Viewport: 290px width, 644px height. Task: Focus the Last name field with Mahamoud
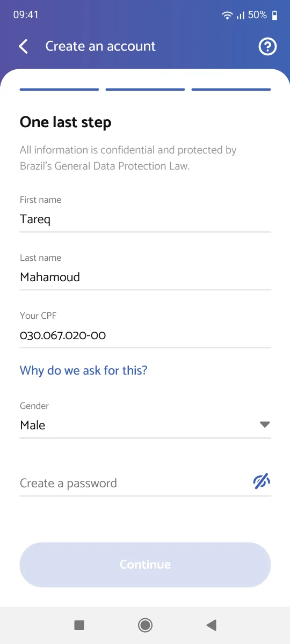145,277
